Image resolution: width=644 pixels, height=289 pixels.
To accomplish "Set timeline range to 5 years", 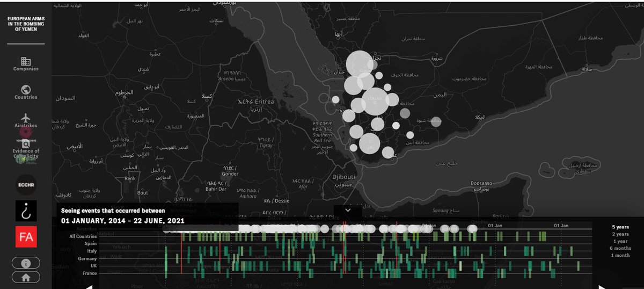I will [x=620, y=227].
